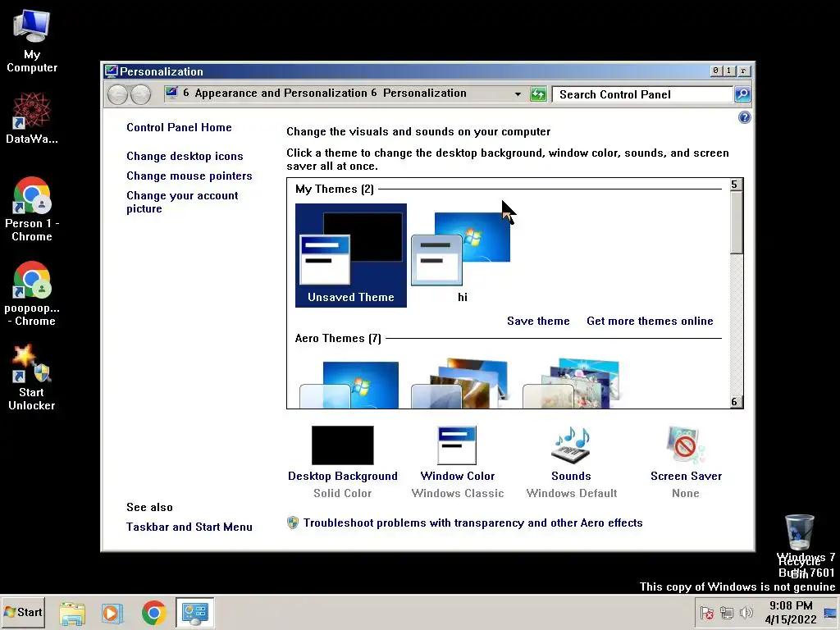840x630 pixels.
Task: Open Sounds keyboard-notes icon
Action: [x=572, y=445]
